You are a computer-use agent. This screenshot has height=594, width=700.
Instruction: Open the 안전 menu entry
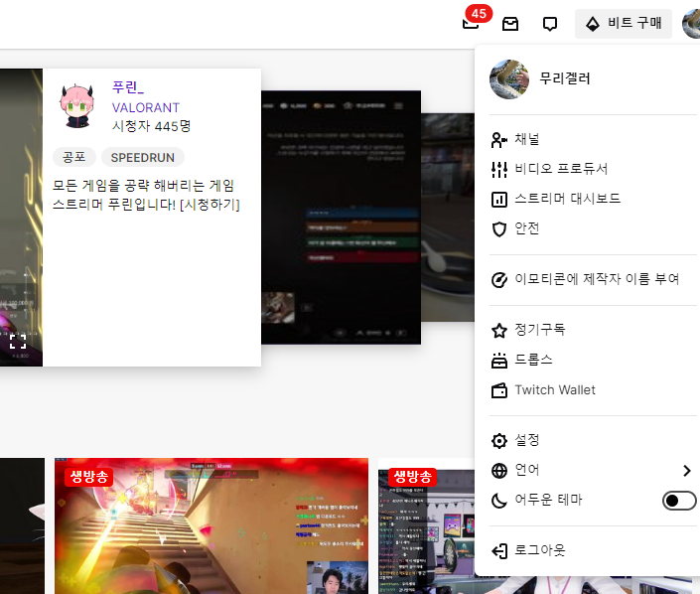(x=593, y=228)
